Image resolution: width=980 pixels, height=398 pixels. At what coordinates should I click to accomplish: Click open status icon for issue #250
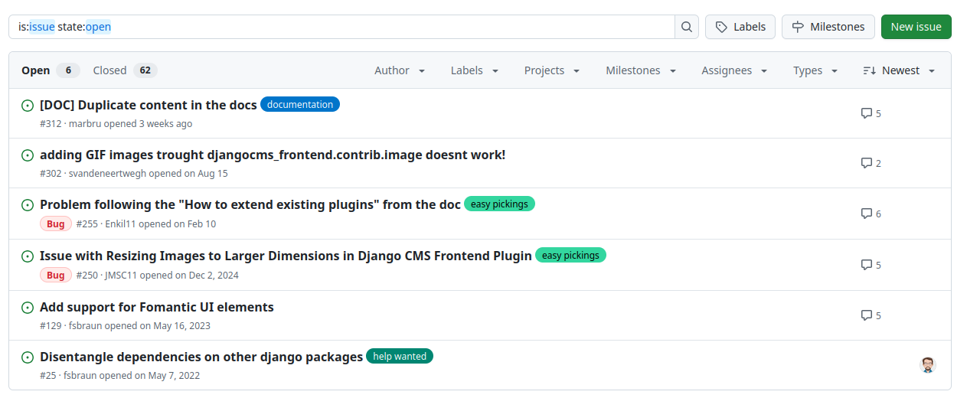(x=28, y=256)
